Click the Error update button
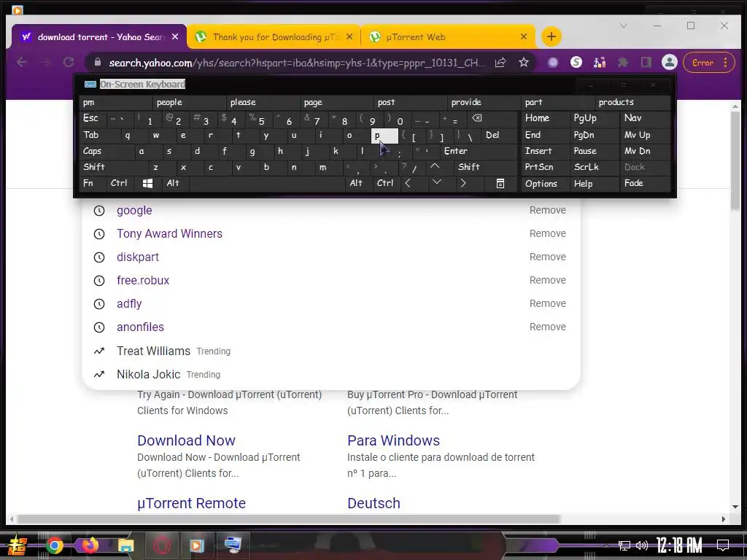Image resolution: width=747 pixels, height=560 pixels. pyautogui.click(x=709, y=63)
